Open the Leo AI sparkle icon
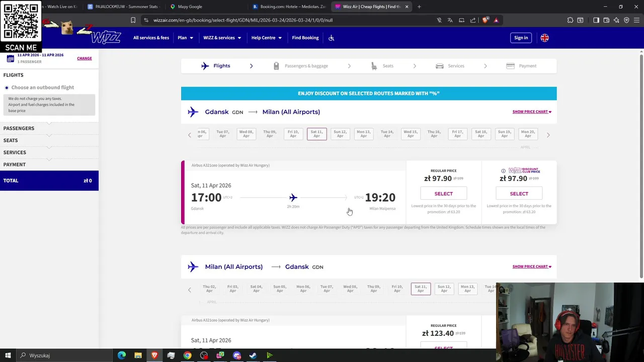This screenshot has height=362, width=644. pos(616,20)
